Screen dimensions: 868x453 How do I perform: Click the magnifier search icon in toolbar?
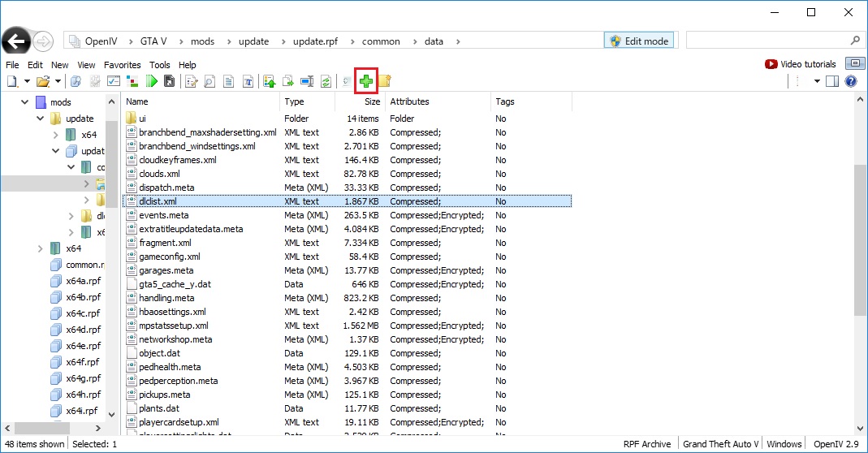coord(209,81)
